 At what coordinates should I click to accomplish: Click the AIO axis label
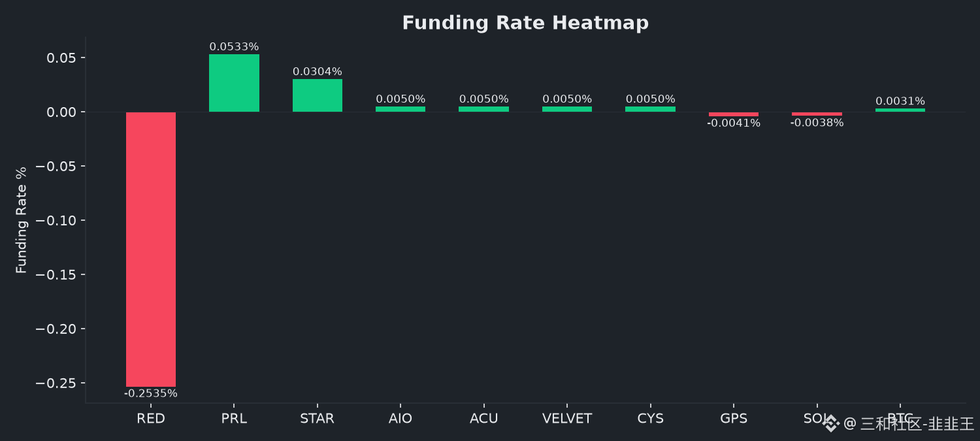point(400,419)
